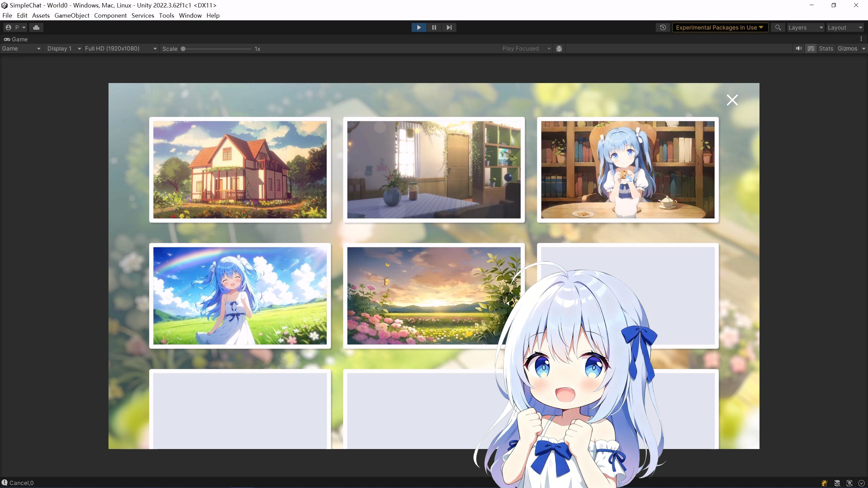Expand the Display 1 dropdown
This screenshot has width=868, height=488.
[x=64, y=48]
